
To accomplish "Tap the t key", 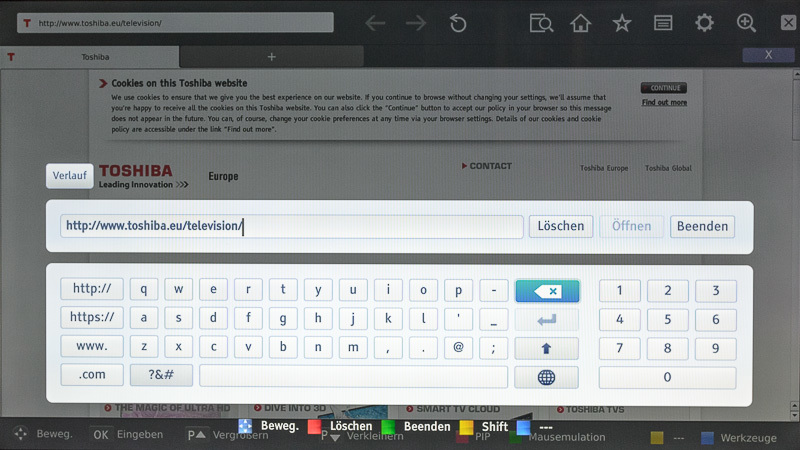I will [x=283, y=289].
